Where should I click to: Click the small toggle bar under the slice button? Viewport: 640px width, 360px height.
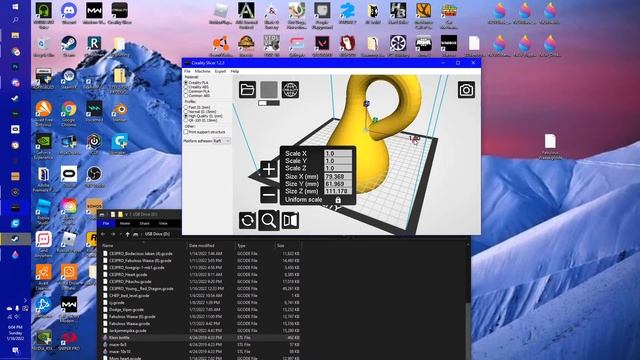(269, 103)
